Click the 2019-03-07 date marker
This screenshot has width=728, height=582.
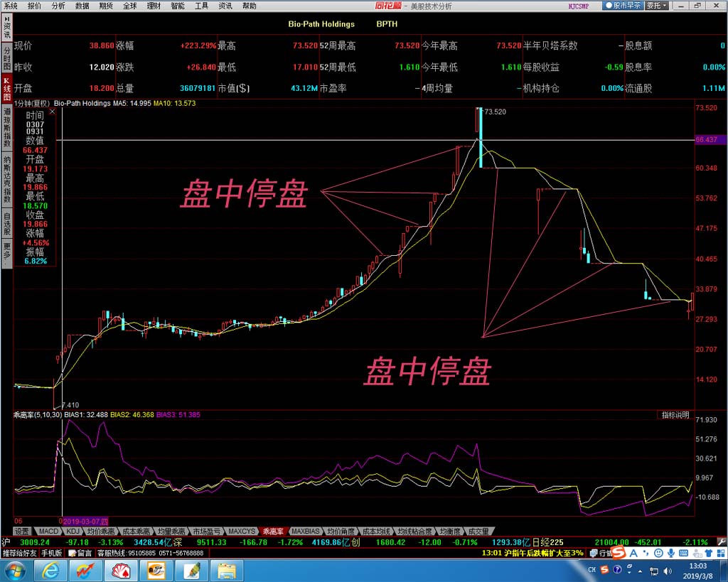click(x=86, y=521)
